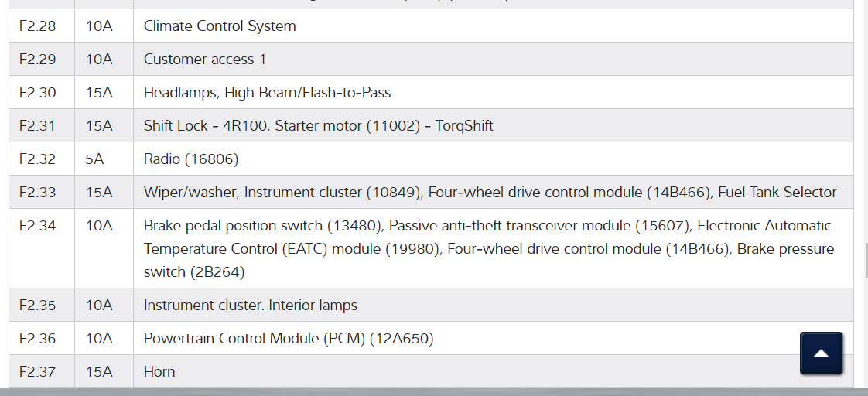Image resolution: width=868 pixels, height=396 pixels.
Task: Select the Wiper/washer, Instrument cluster row text
Action: click(490, 193)
